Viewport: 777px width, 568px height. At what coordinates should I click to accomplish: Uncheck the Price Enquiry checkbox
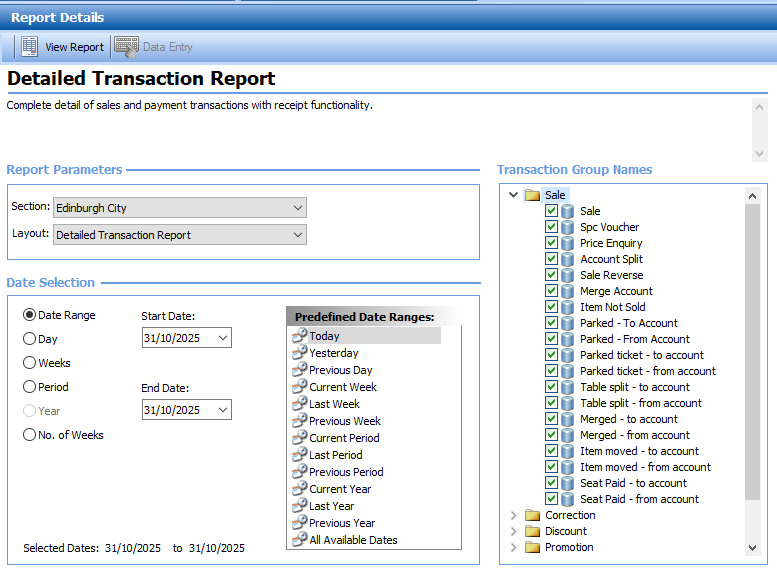pyautogui.click(x=551, y=243)
